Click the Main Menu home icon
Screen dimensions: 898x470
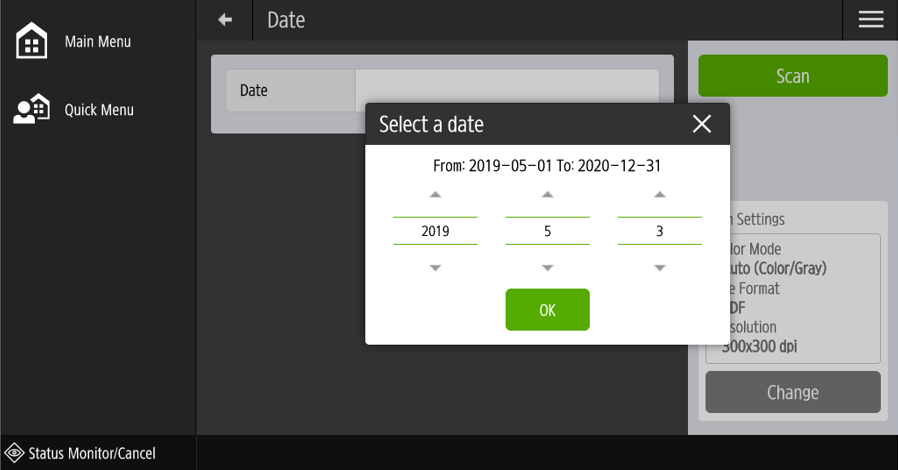(32, 42)
